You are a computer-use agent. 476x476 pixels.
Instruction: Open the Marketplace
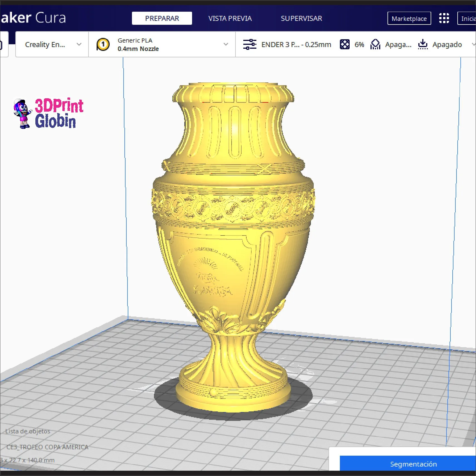point(409,18)
